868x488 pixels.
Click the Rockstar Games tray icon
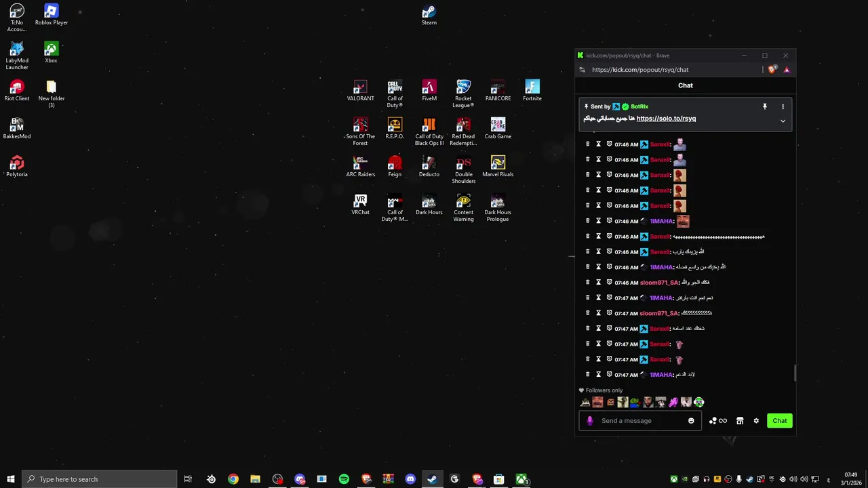tap(717, 479)
